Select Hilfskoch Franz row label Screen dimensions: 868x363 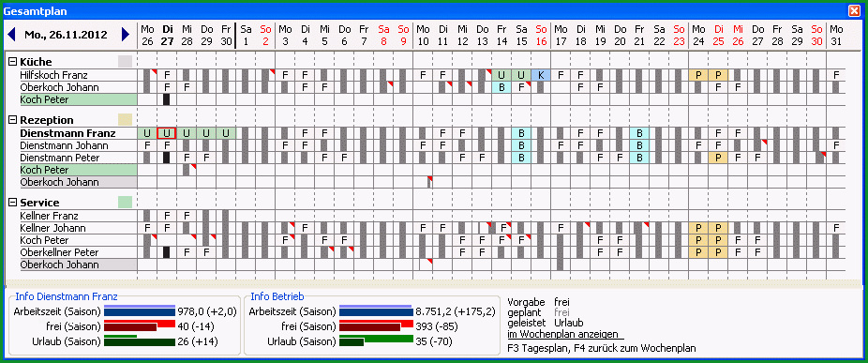(x=53, y=75)
